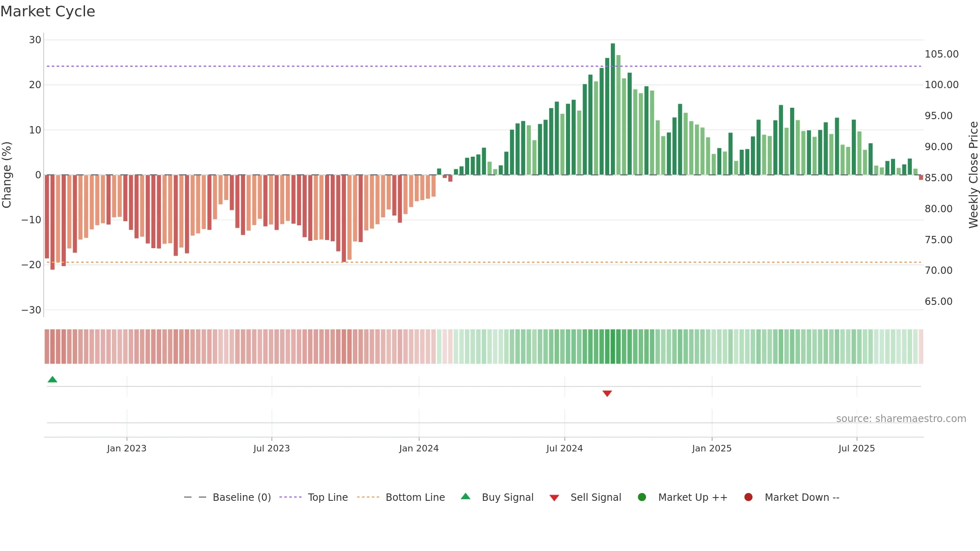Click the 105.00 price axis label

(x=942, y=54)
